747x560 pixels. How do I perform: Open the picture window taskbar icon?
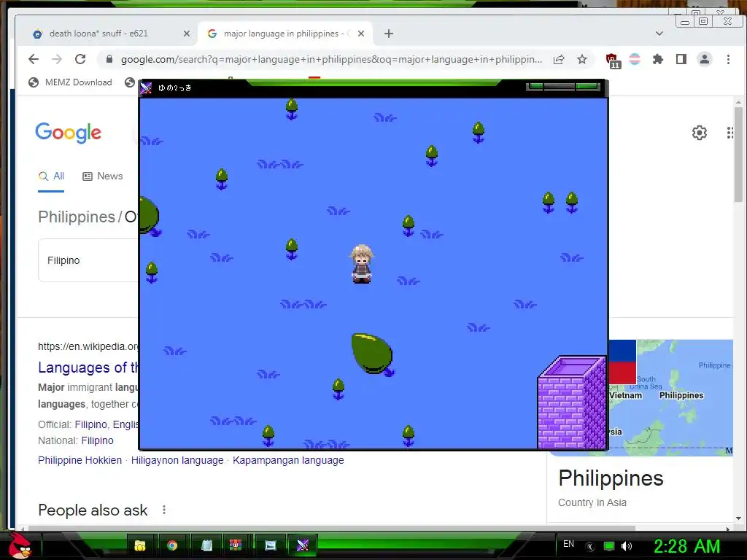pos(270,545)
